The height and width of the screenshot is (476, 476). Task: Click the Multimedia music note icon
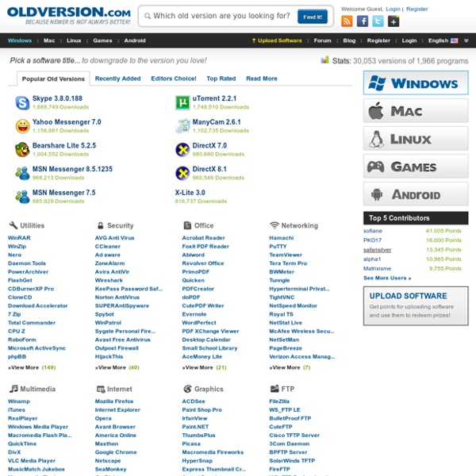point(13,389)
